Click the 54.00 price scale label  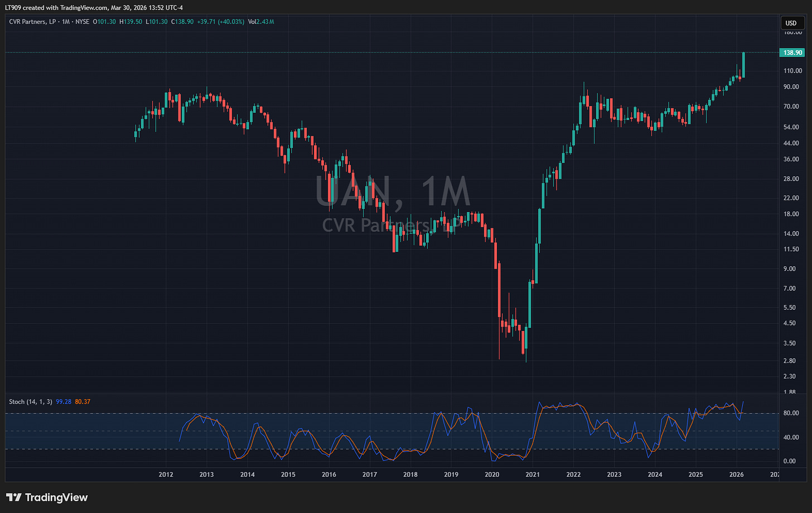pyautogui.click(x=791, y=127)
